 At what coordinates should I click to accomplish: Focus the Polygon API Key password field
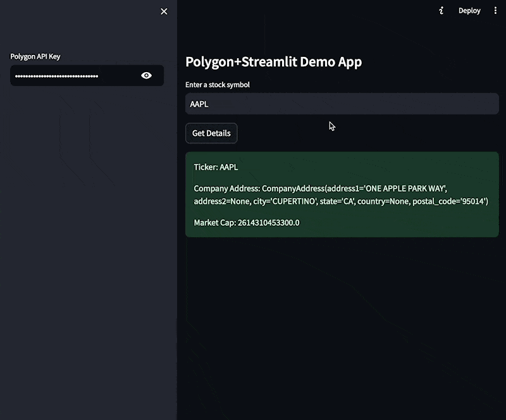coord(73,76)
